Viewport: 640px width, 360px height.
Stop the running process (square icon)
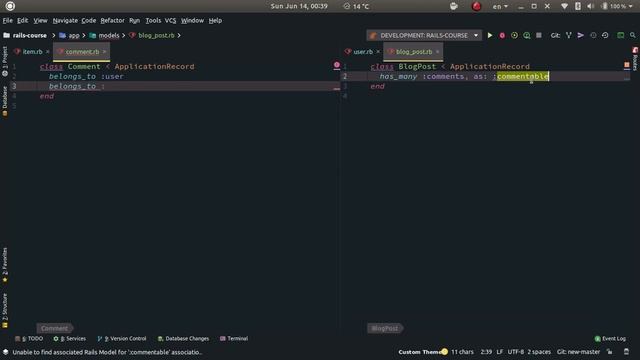click(x=539, y=36)
